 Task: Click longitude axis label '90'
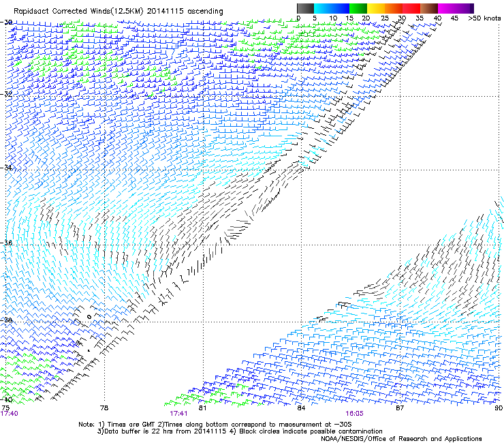click(499, 408)
